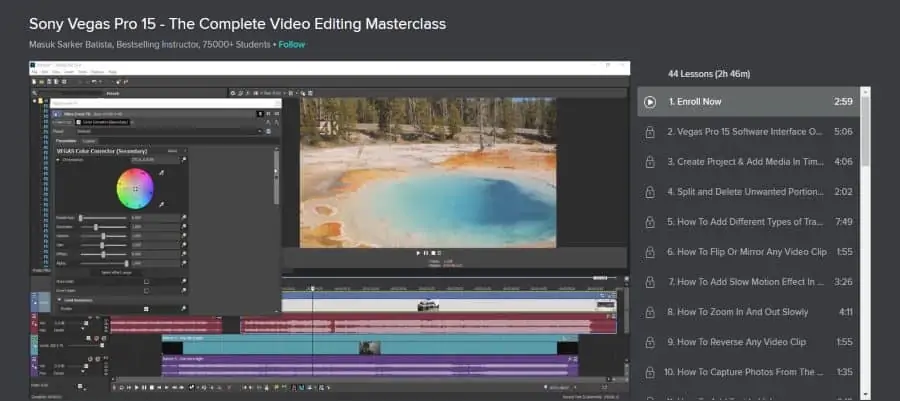Screen dimensions: 900x401
Task: Click Play in the bottom timeline transport bar
Action: pyautogui.click(x=136, y=388)
